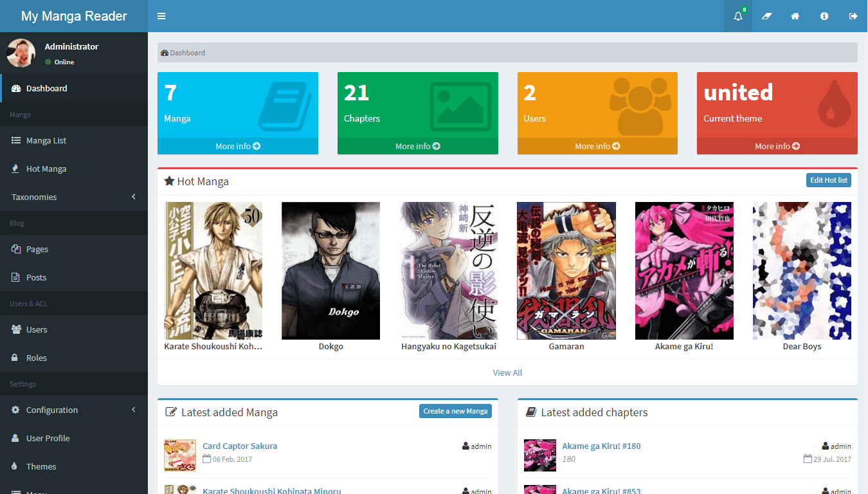This screenshot has width=868, height=494.
Task: Click the Card Captor Sakura small thumbnail
Action: pos(180,454)
